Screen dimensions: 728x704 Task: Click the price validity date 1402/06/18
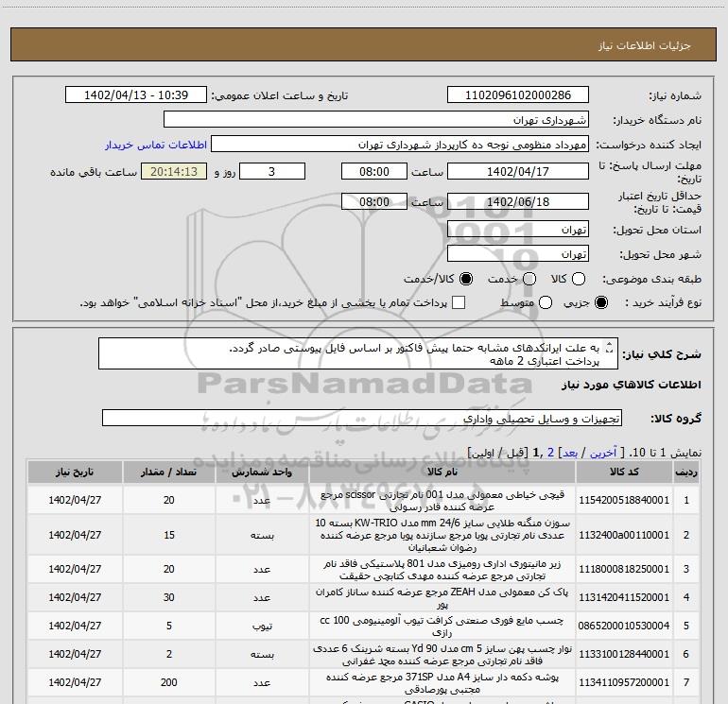tap(518, 201)
